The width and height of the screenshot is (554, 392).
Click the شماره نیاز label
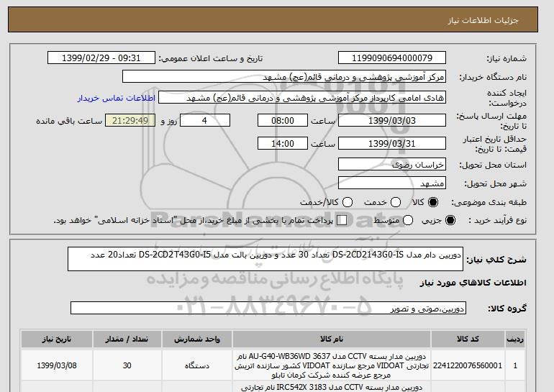(507, 59)
